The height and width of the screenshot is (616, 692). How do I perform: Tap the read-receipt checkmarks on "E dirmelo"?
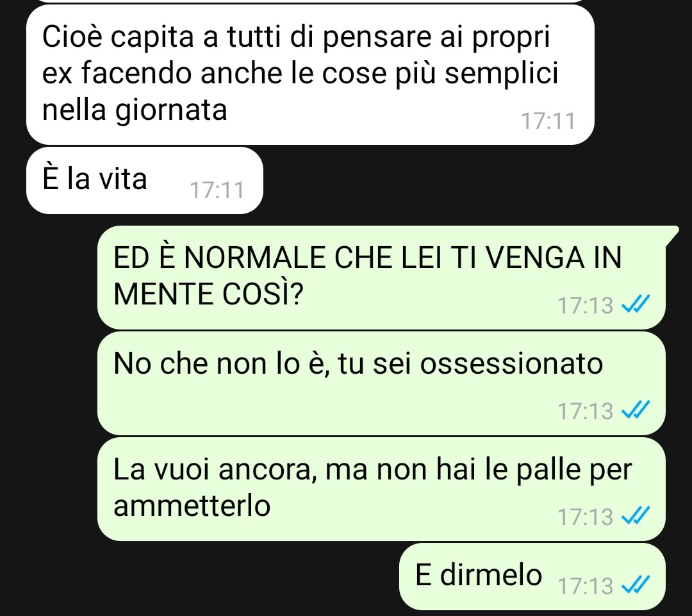click(x=636, y=585)
